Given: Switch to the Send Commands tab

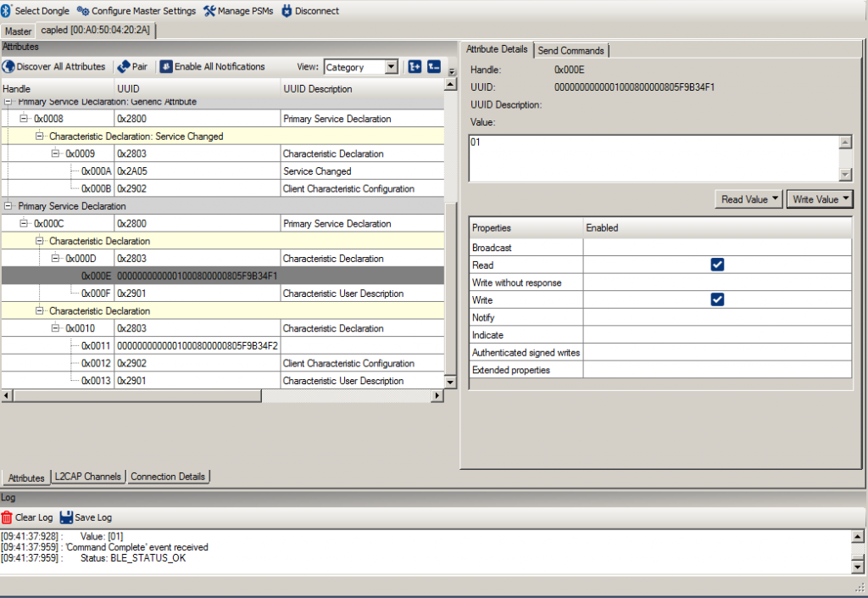Looking at the screenshot, I should (570, 50).
